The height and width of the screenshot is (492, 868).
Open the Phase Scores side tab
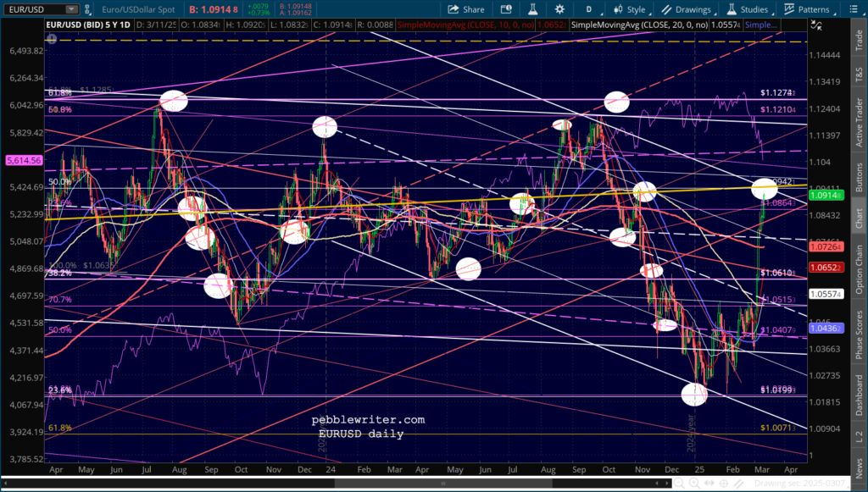[859, 335]
